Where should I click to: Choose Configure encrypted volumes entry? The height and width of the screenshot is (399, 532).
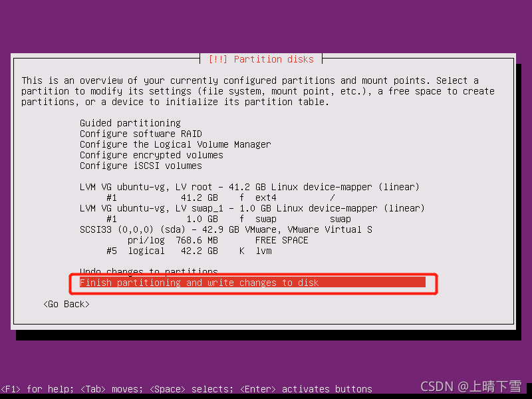point(152,155)
